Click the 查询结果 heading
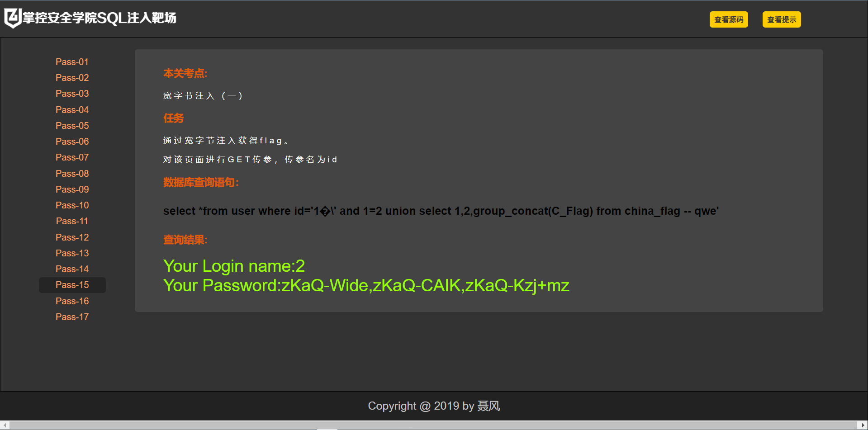The height and width of the screenshot is (430, 868). 185,240
